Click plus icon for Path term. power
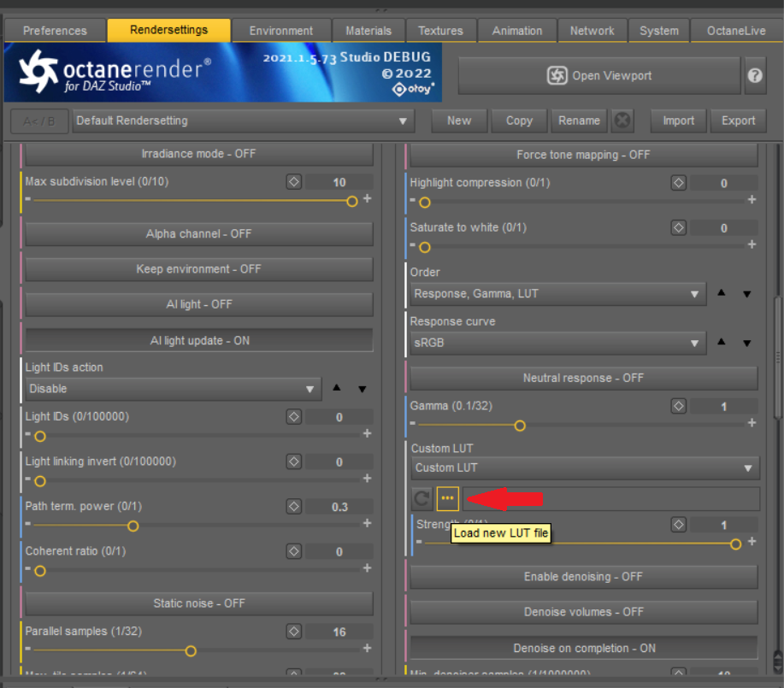Image resolution: width=784 pixels, height=688 pixels. pos(368,523)
